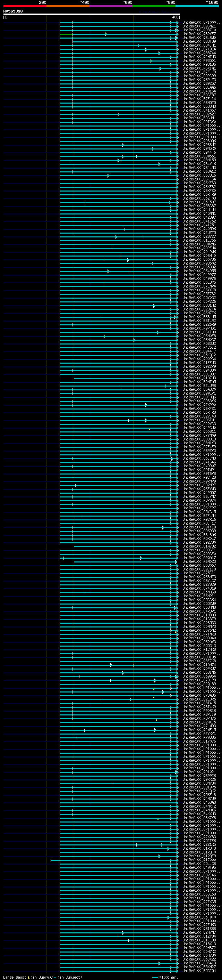Click the UniRef100_Q2Z1X5 label
222x980 pixels.
pos(199,845)
